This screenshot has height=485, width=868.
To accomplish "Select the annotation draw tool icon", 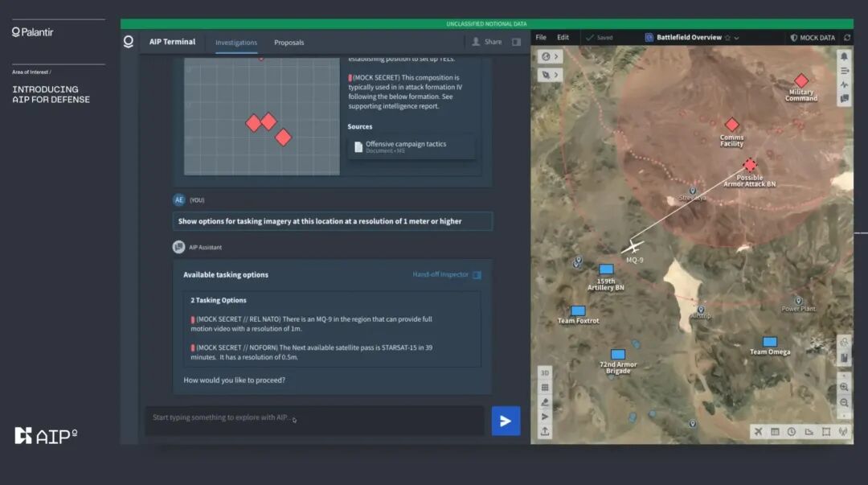I will click(545, 402).
